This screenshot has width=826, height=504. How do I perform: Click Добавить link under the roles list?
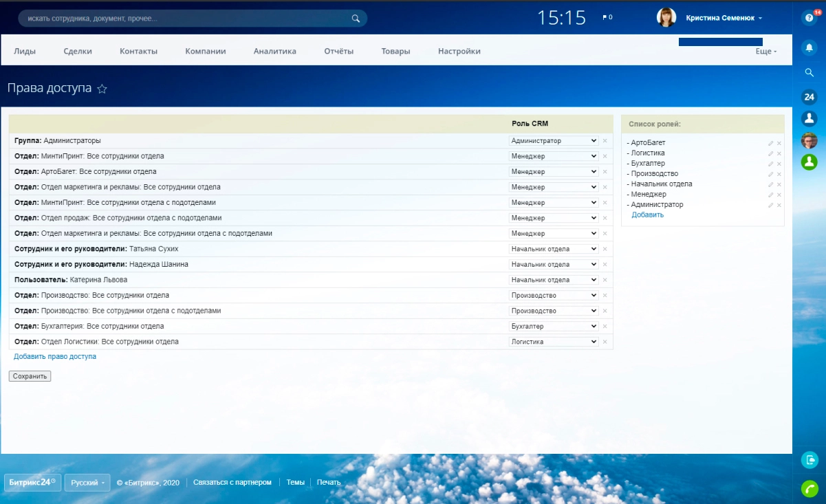tap(648, 215)
